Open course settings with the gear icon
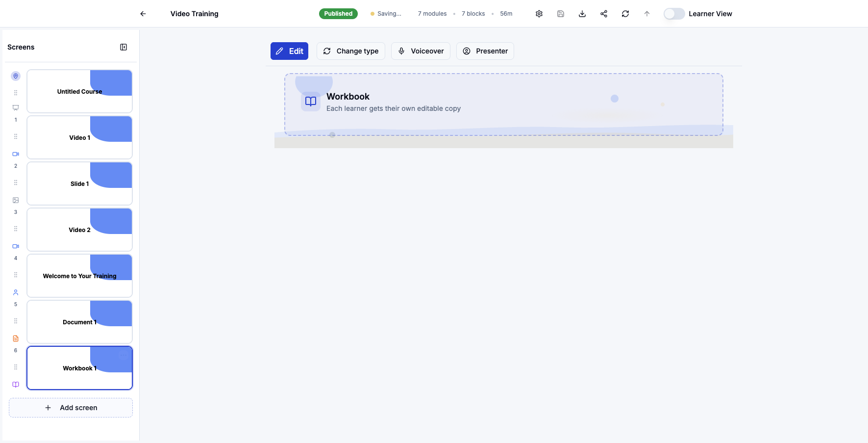868x443 pixels. point(539,13)
